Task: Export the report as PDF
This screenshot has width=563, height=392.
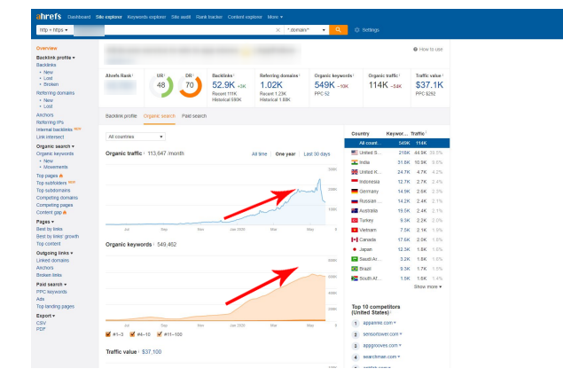Action: (41, 329)
